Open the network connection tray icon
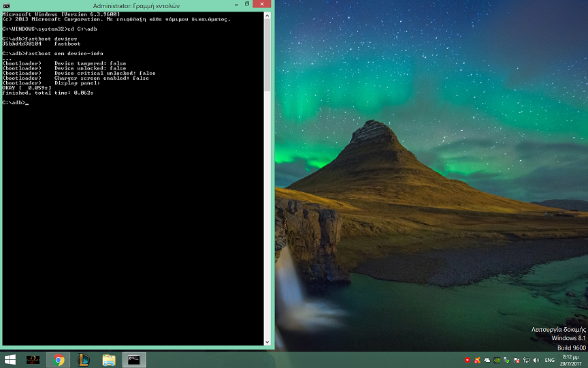 527,360
